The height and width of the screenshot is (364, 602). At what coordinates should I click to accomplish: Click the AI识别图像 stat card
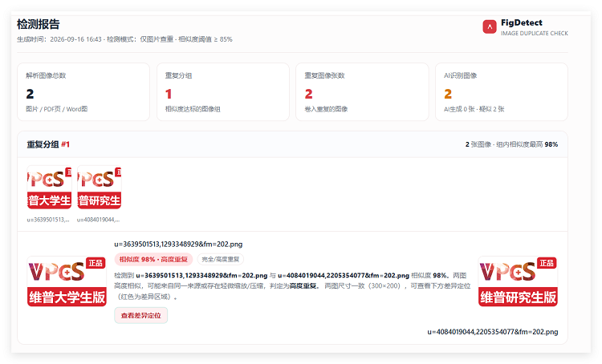point(502,92)
